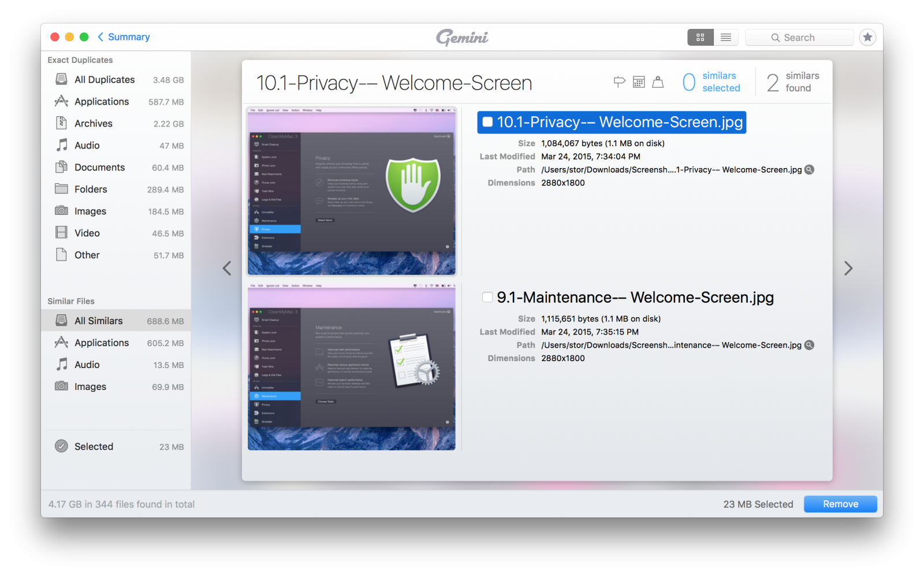The image size is (924, 576).
Task: Click the Similar Files section header
Action: click(71, 301)
